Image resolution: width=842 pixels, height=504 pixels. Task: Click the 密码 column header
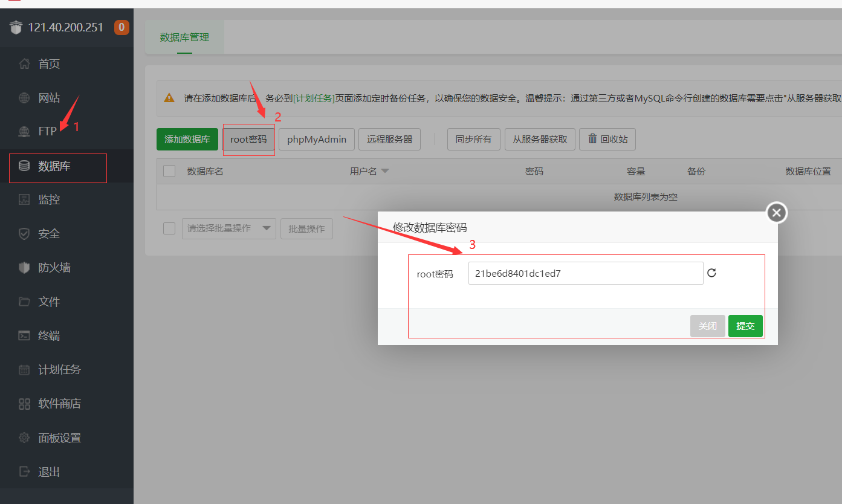pos(534,172)
